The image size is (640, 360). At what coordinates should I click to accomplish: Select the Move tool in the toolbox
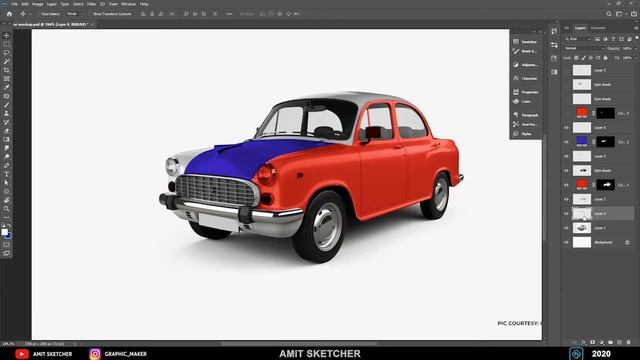[x=7, y=36]
